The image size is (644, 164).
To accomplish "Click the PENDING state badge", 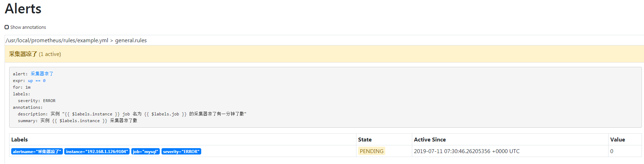I will pyautogui.click(x=372, y=151).
